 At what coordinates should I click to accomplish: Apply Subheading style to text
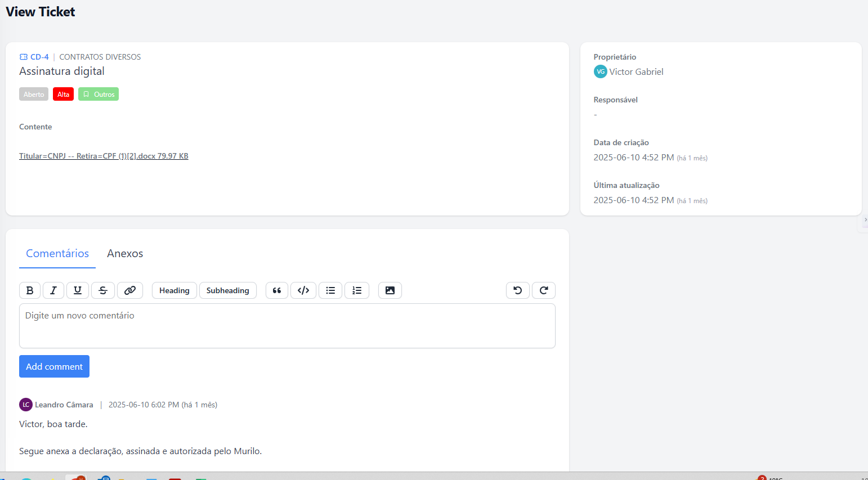click(228, 290)
